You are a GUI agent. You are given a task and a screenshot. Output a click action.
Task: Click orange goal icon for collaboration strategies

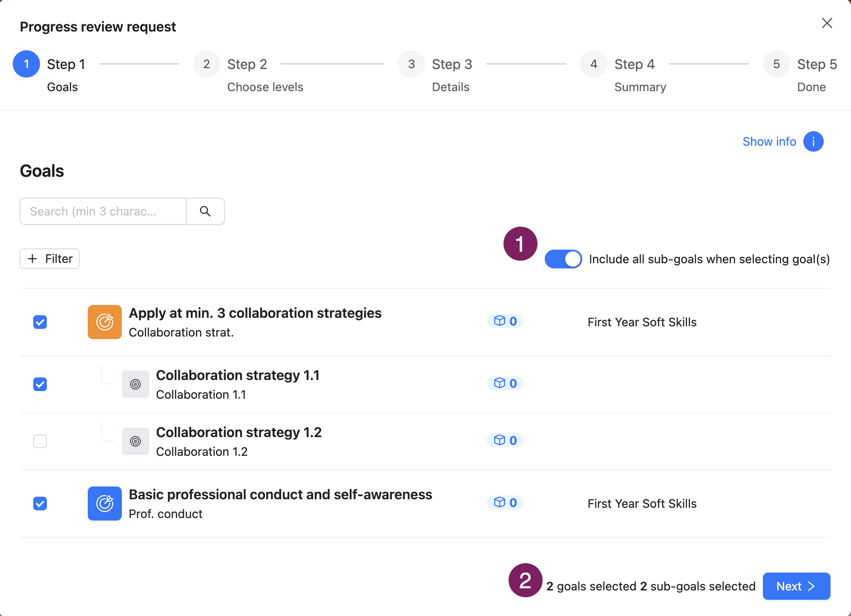[105, 322]
